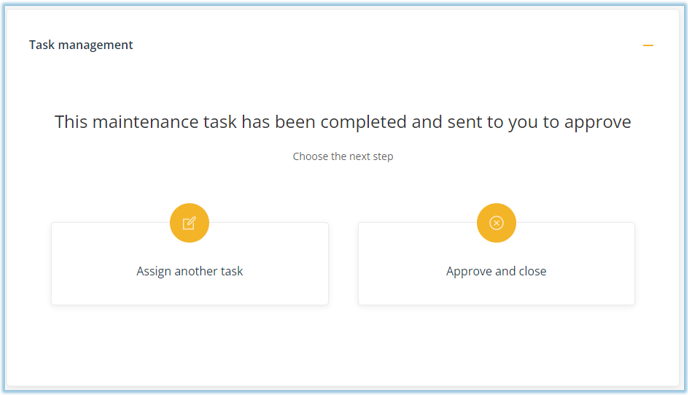Select the Approve and close card
This screenshot has width=688, height=395.
tap(496, 263)
